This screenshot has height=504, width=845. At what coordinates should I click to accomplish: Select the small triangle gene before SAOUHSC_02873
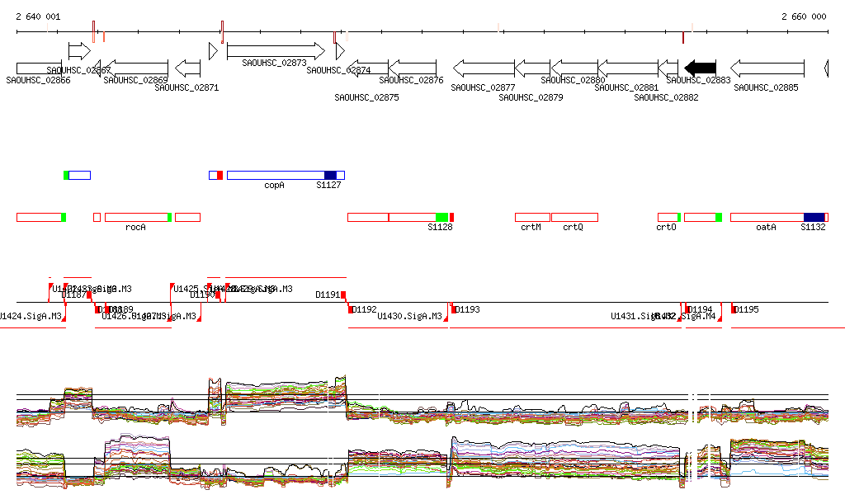[x=213, y=51]
